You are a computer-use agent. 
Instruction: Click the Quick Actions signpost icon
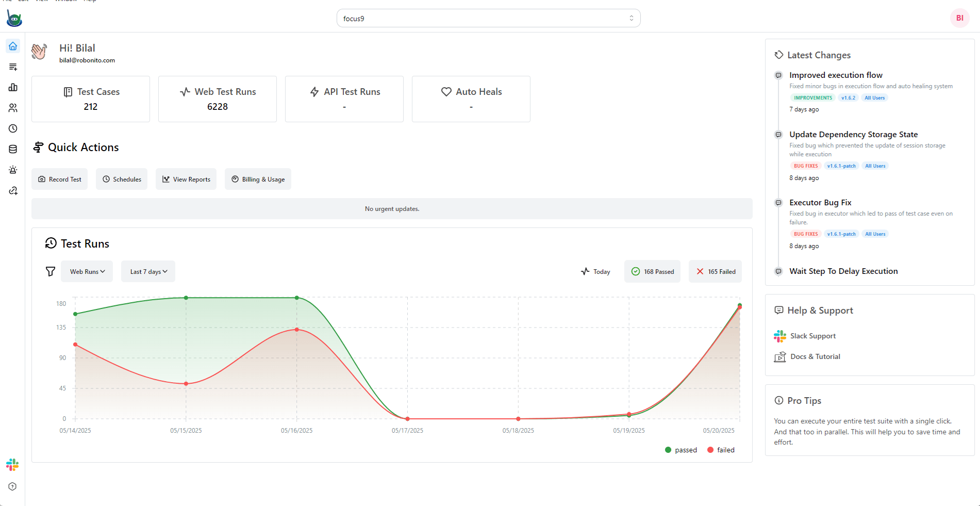coord(38,148)
